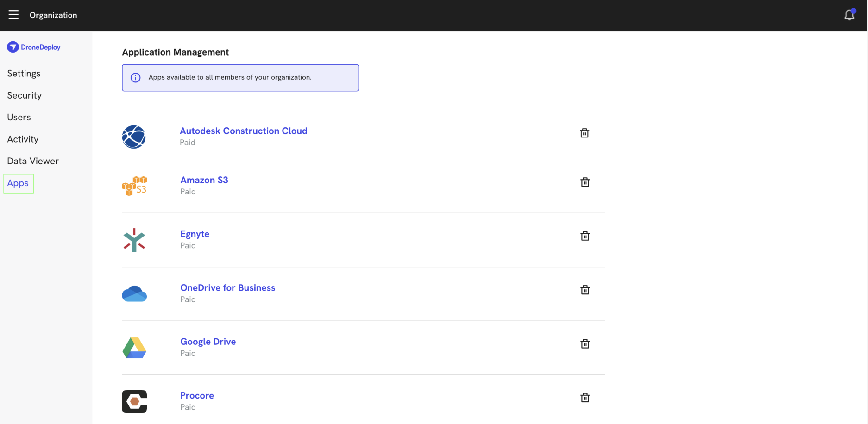Click the Google Drive app icon

pos(134,348)
